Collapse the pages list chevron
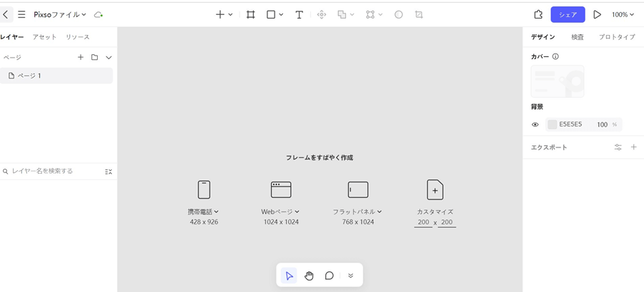 click(109, 58)
